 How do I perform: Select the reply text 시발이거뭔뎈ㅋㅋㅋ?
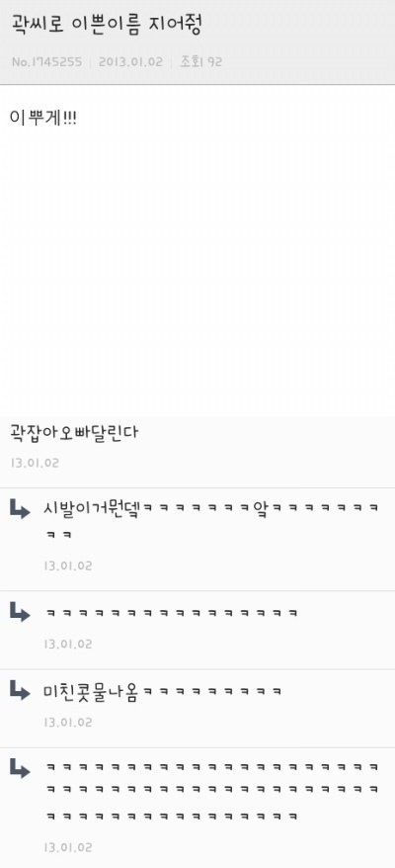point(211,521)
